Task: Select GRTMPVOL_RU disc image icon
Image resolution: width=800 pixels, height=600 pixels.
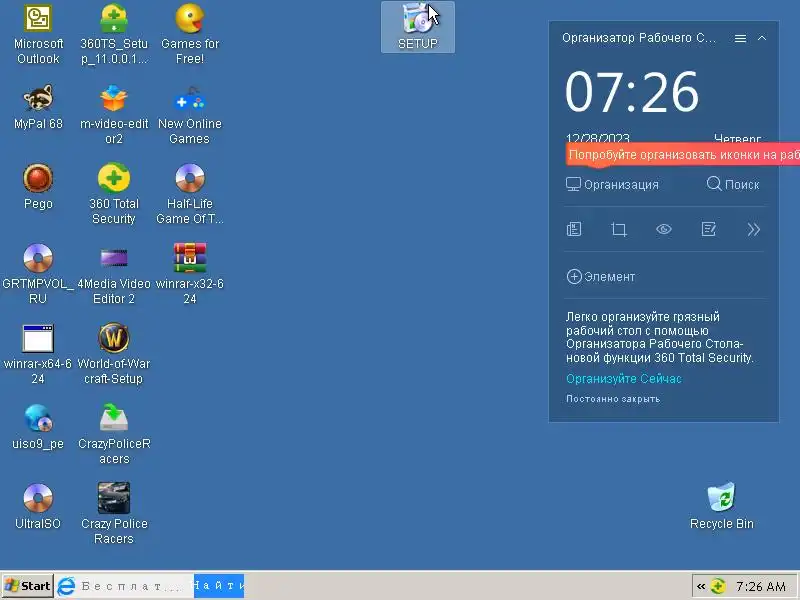Action: (x=38, y=274)
